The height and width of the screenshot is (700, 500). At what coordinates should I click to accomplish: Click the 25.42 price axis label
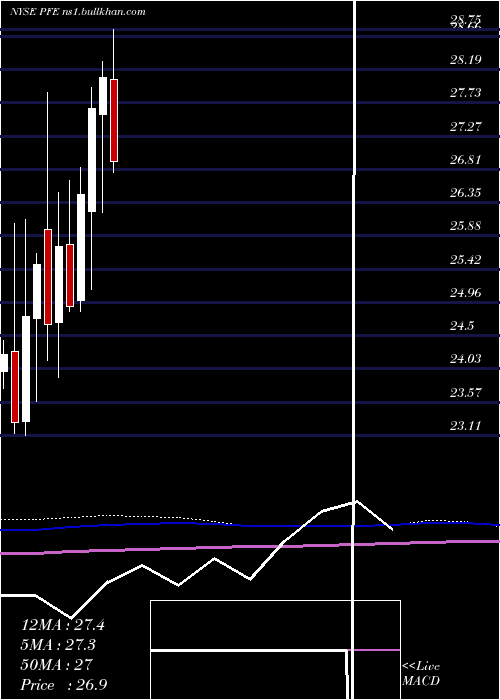pyautogui.click(x=466, y=259)
